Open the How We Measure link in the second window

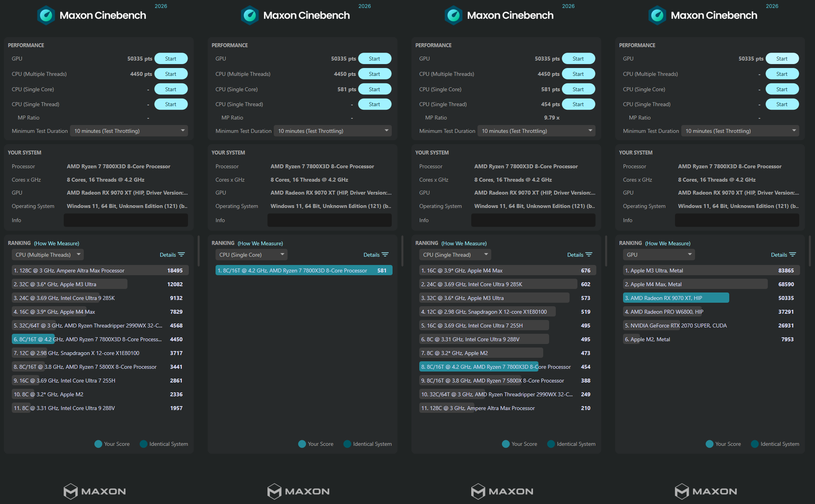click(260, 243)
